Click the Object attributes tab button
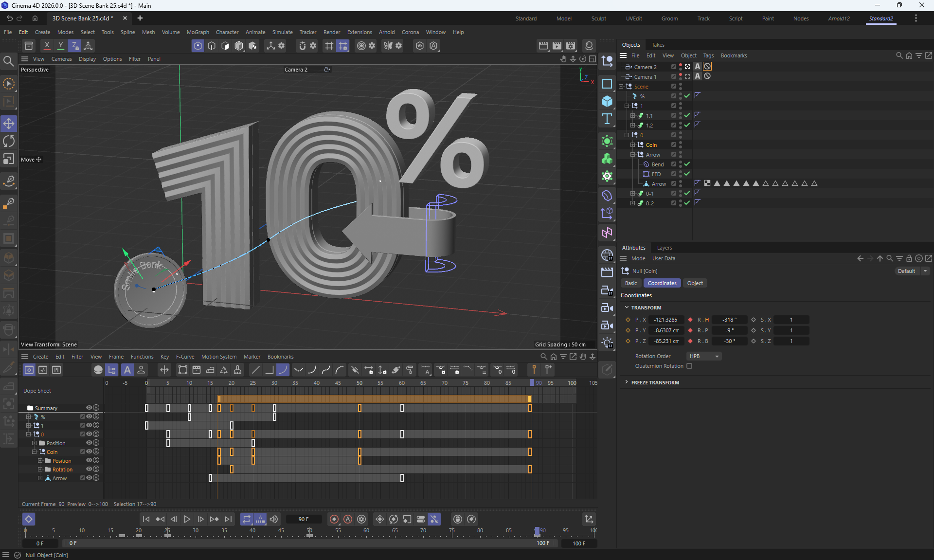This screenshot has width=934, height=560. [x=695, y=283]
